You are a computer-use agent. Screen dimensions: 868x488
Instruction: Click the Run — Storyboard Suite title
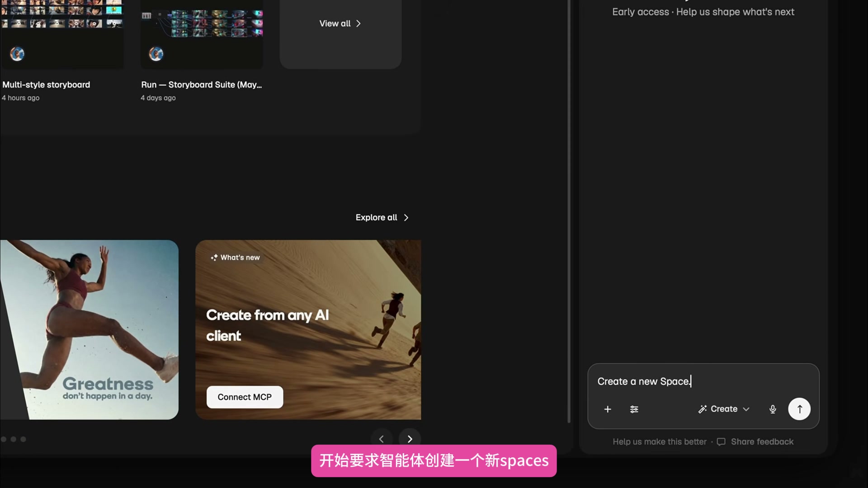[201, 84]
